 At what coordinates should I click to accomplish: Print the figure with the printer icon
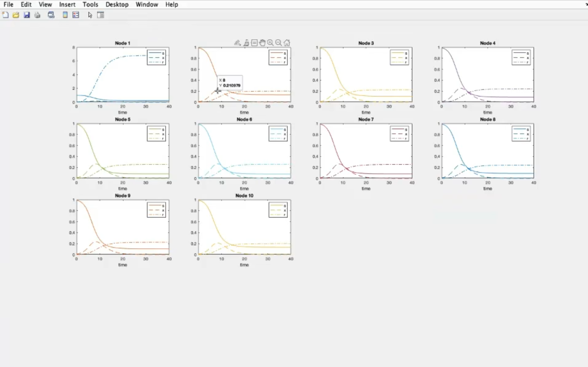pos(37,15)
